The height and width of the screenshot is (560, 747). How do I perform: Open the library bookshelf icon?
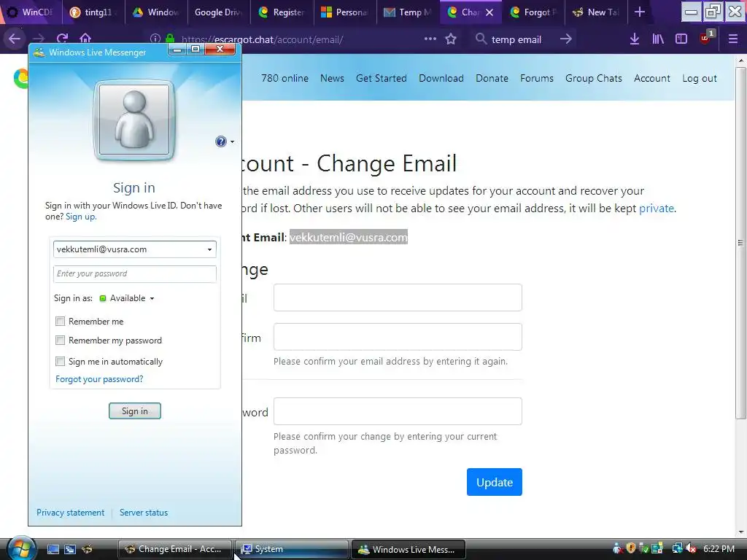[658, 39]
